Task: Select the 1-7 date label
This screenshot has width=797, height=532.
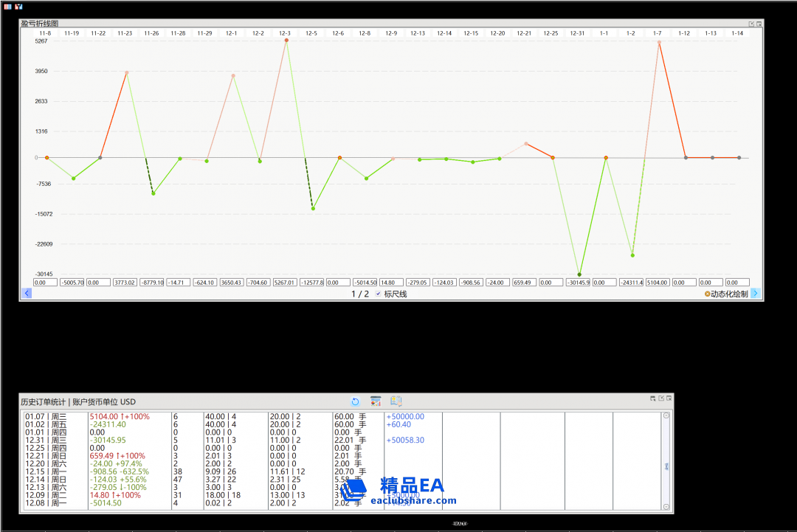Action: [x=658, y=33]
